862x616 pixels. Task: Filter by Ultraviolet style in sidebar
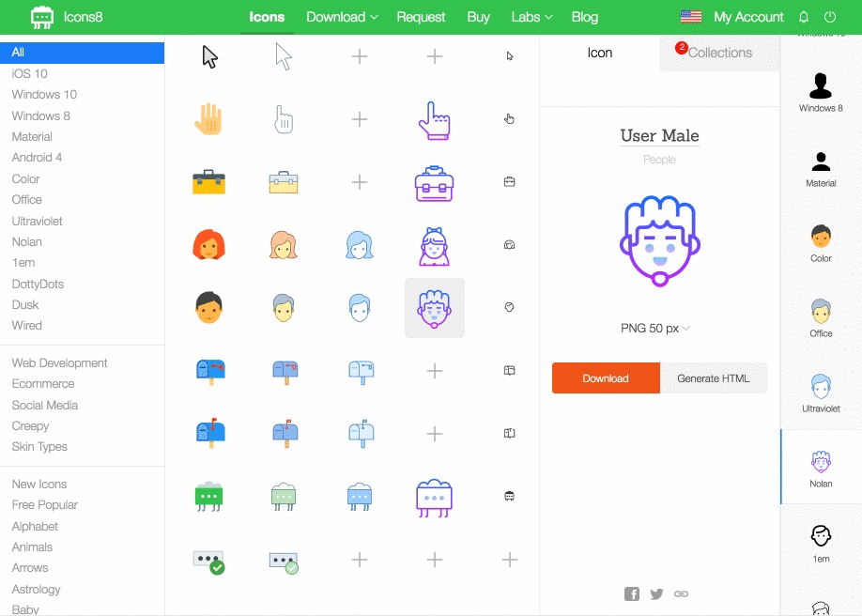(38, 221)
